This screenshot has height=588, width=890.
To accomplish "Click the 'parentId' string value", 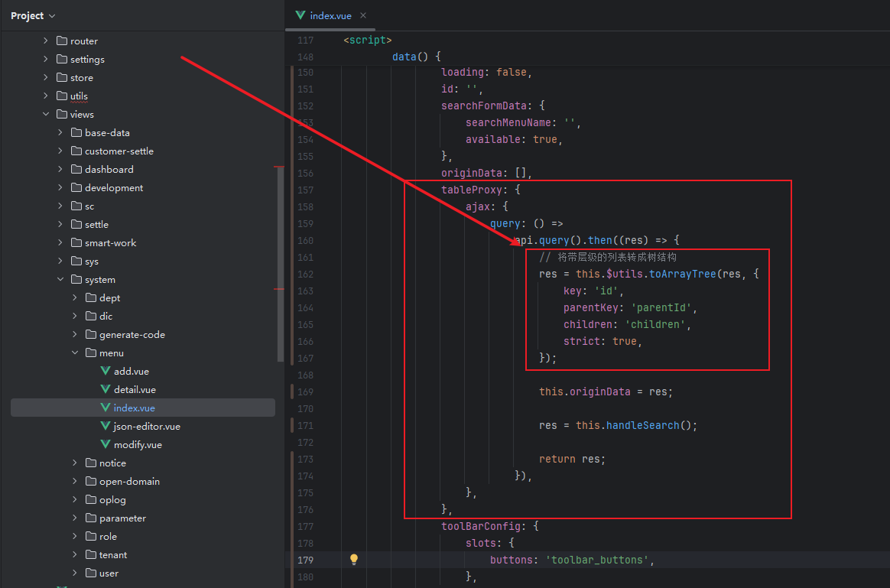I will click(661, 307).
